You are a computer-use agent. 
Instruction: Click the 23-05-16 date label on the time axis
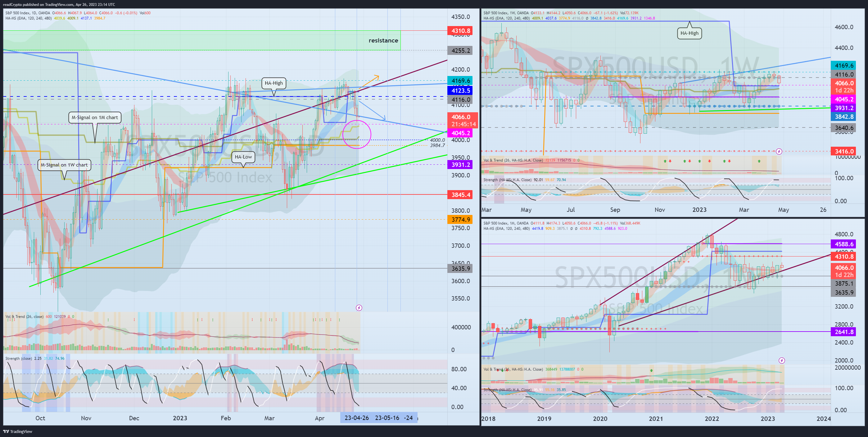pos(387,418)
